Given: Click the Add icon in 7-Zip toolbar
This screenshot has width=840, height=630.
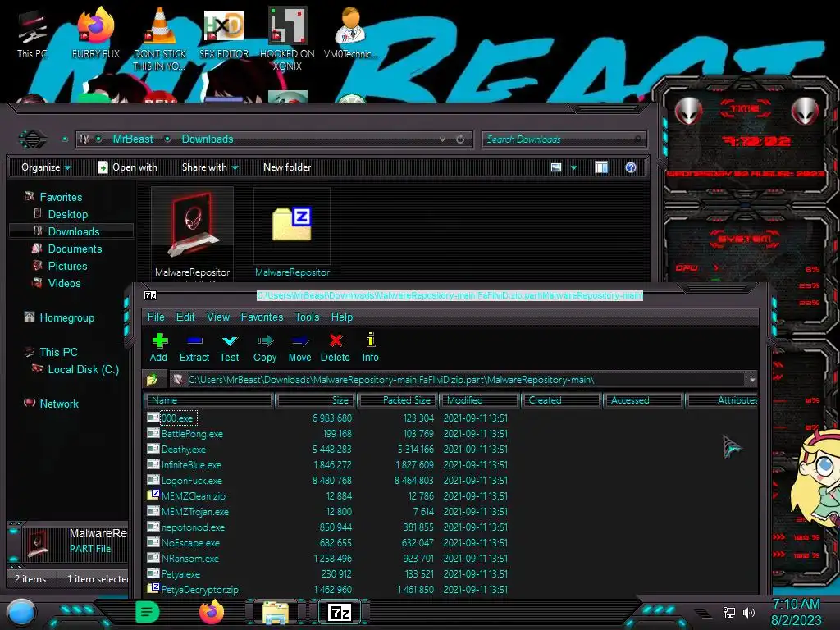Looking at the screenshot, I should coord(159,341).
